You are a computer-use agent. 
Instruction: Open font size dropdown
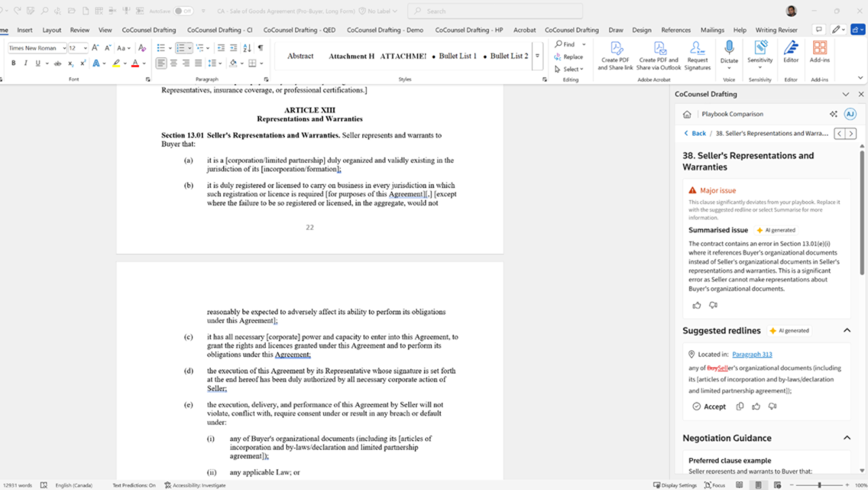coord(85,48)
